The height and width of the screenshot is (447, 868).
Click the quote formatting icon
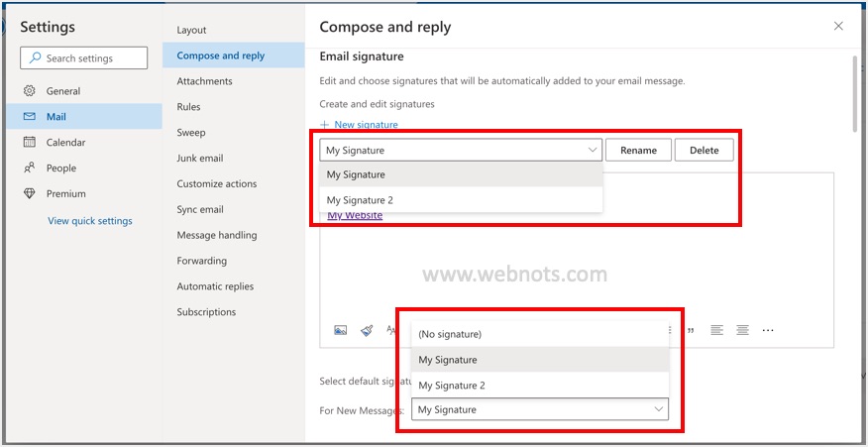tap(691, 330)
